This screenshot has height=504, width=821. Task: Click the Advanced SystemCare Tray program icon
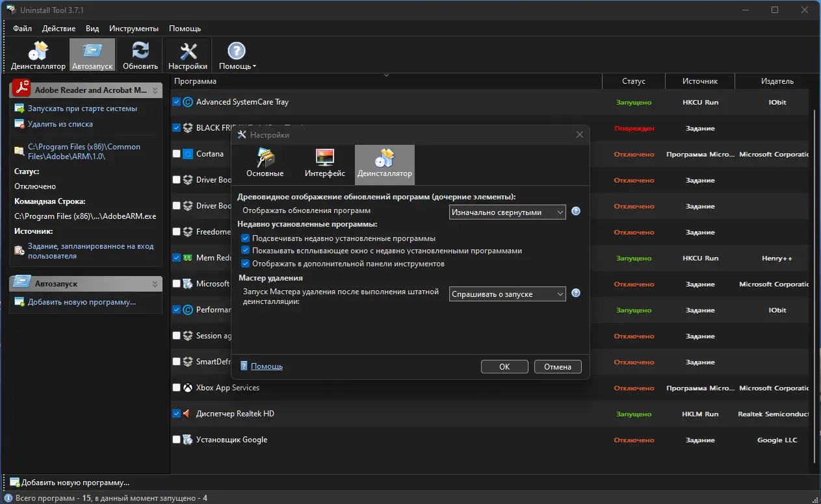(x=188, y=102)
